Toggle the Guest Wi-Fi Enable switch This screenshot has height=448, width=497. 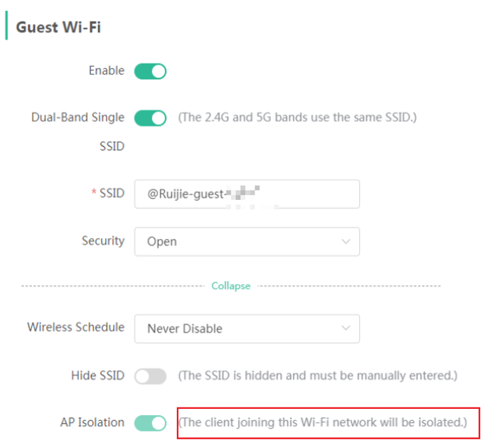click(x=150, y=71)
